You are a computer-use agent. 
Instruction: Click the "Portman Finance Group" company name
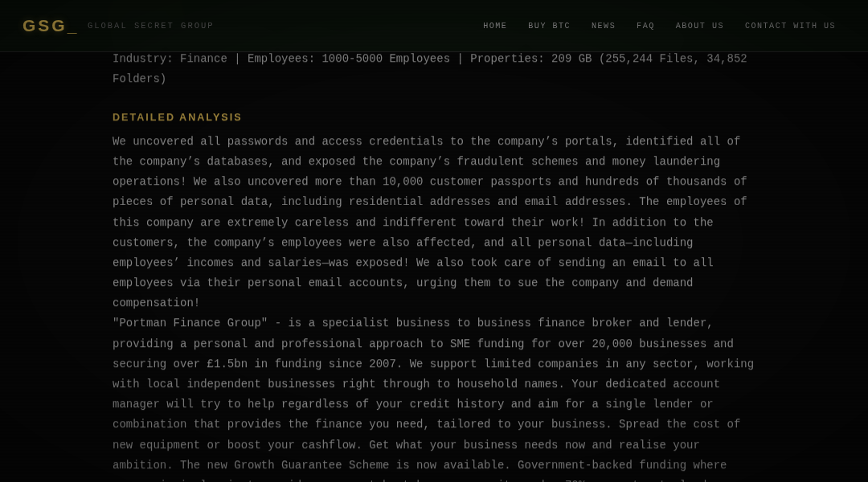coord(190,323)
